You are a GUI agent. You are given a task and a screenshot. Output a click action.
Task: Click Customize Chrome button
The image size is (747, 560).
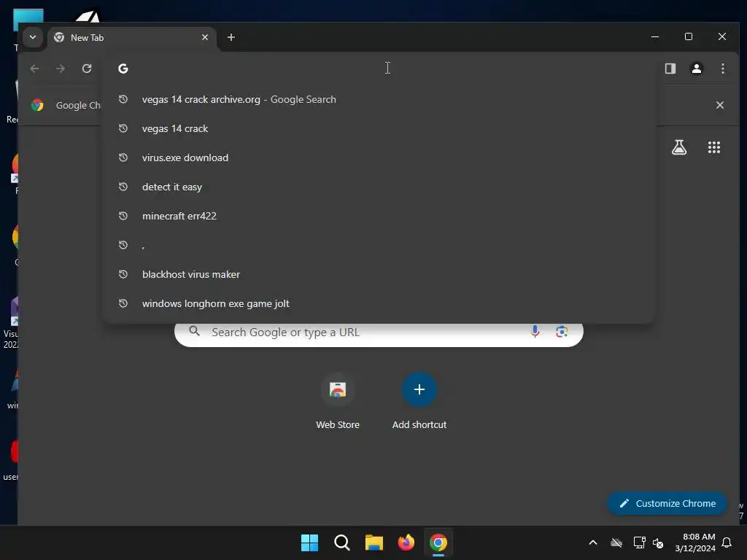(667, 503)
